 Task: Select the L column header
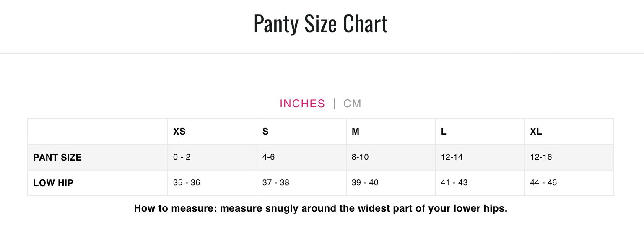coord(480,132)
